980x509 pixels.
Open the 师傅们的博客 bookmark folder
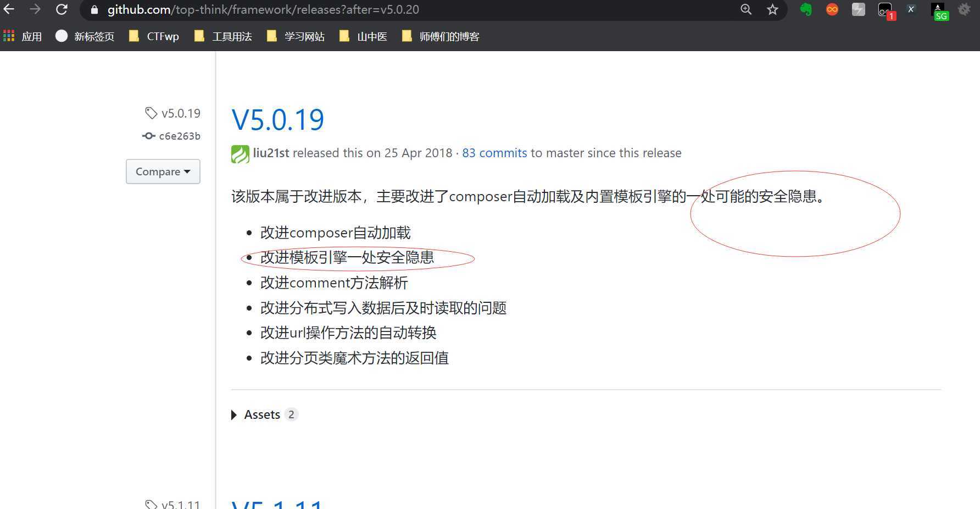[441, 36]
